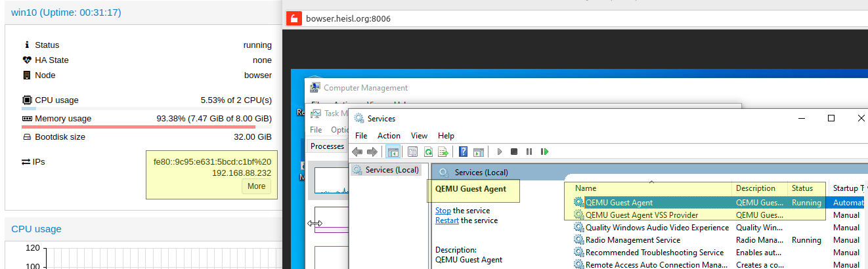This screenshot has width=868, height=269.
Task: Select the QEMU Guest Agent VSS Provider row
Action: point(641,215)
